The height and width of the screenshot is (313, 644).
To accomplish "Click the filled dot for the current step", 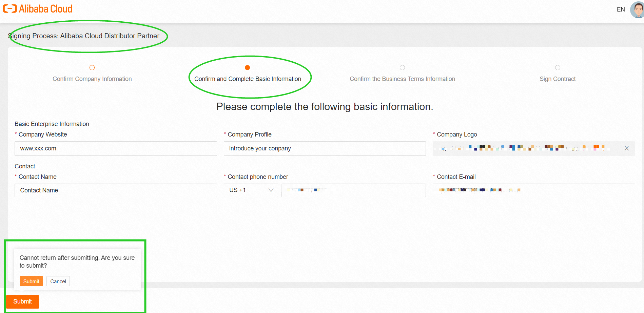I will [x=247, y=67].
